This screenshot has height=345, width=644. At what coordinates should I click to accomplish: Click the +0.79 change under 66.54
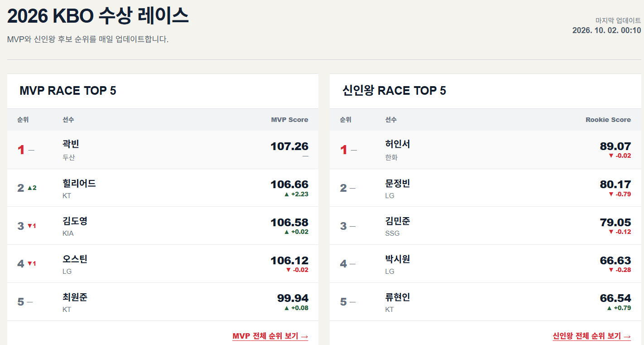[619, 308]
